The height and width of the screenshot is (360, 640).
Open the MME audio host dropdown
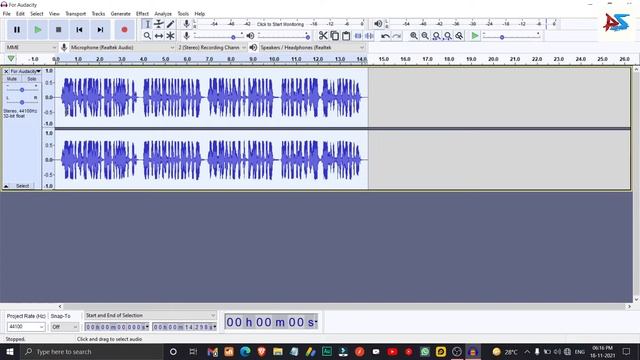[30, 48]
